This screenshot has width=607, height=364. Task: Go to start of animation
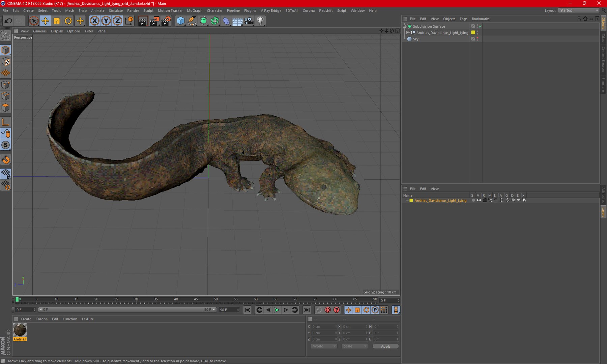click(x=247, y=310)
